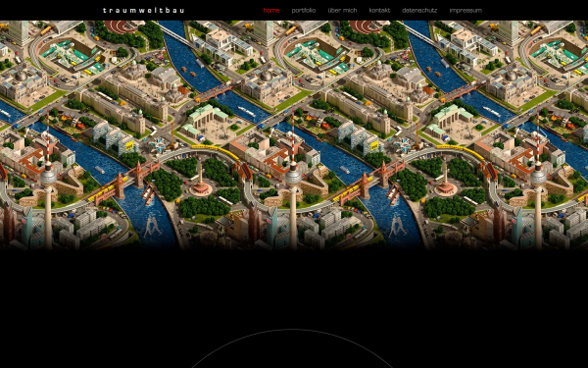
Task: Click the left Molecule Man river sculpture
Action: [152, 226]
